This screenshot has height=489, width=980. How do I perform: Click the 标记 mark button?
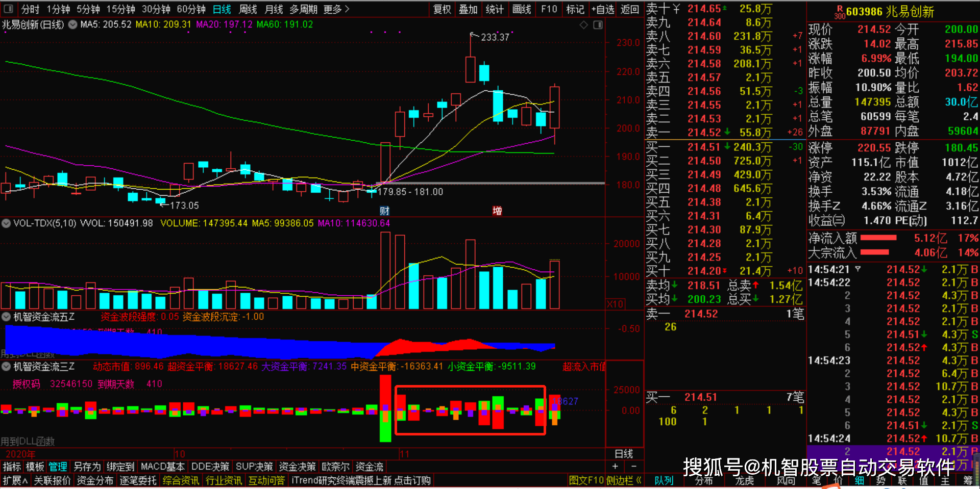coord(575,9)
